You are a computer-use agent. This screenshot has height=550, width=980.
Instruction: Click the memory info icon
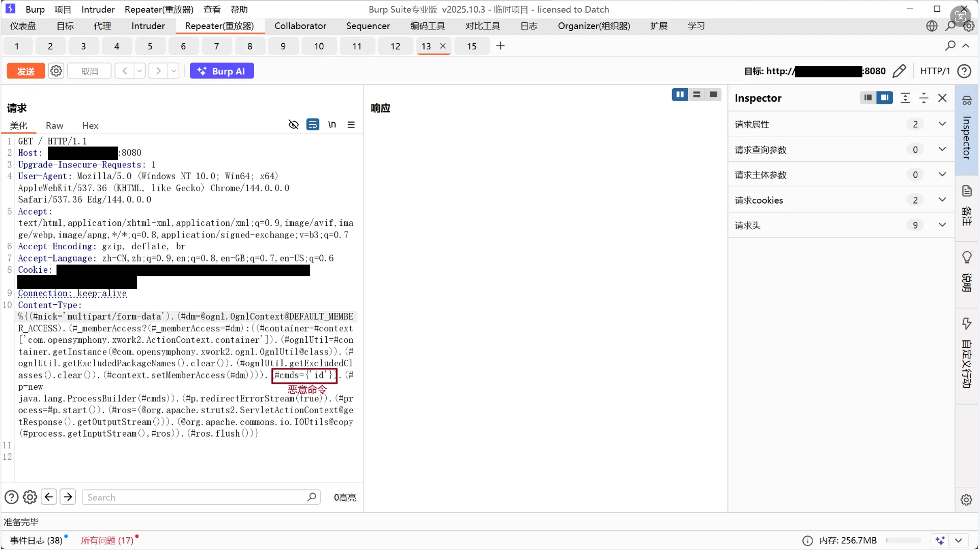click(807, 540)
